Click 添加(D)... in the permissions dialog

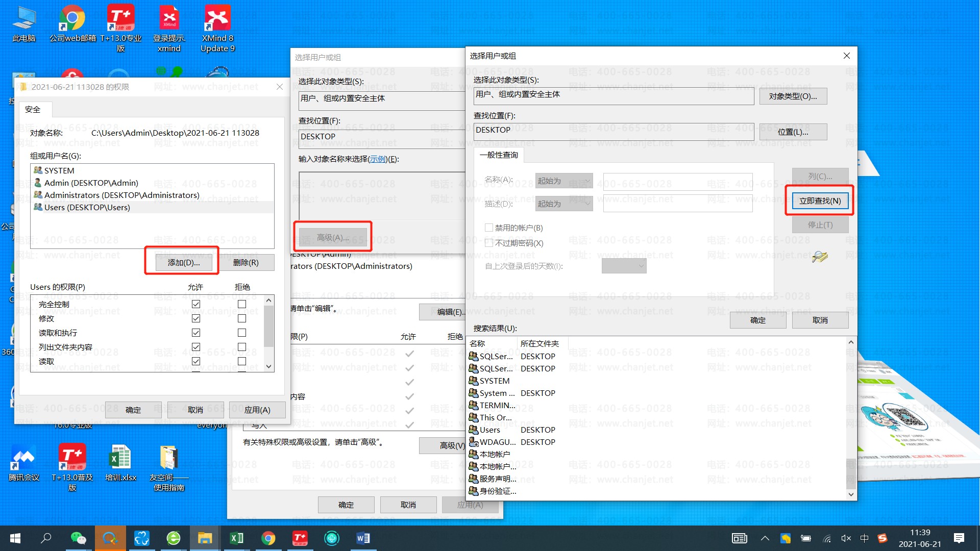(x=184, y=262)
